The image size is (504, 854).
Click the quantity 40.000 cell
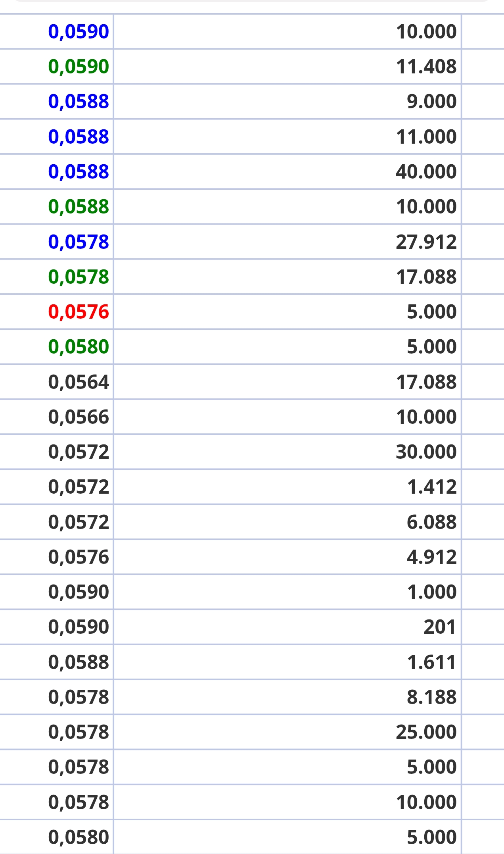coord(287,171)
